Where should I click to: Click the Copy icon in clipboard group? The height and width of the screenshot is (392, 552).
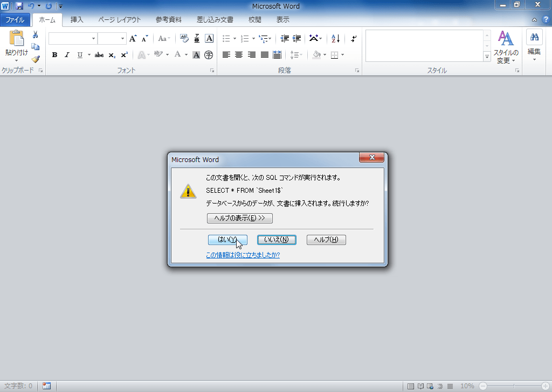[35, 47]
